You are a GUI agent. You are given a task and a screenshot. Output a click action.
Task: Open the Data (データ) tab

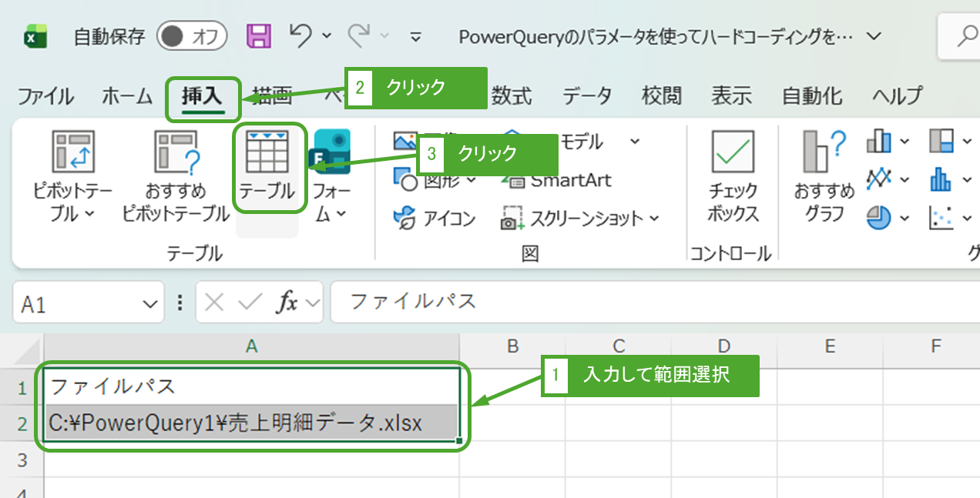(586, 96)
